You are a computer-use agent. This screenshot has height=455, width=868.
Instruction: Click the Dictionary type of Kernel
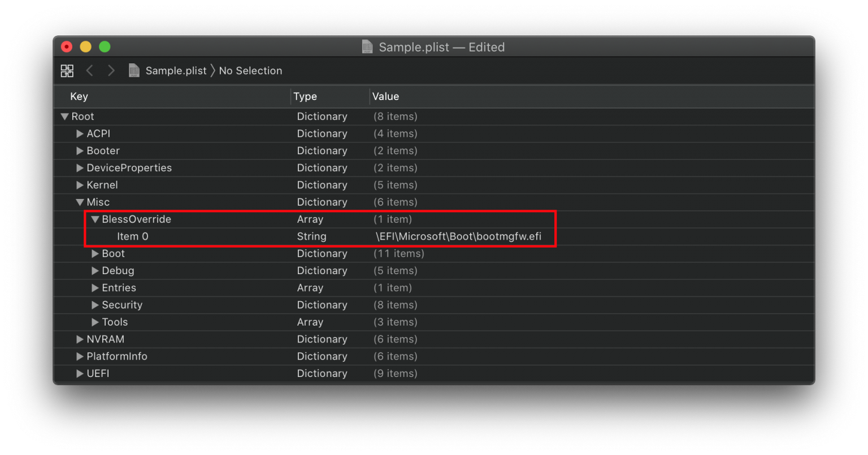click(x=322, y=185)
